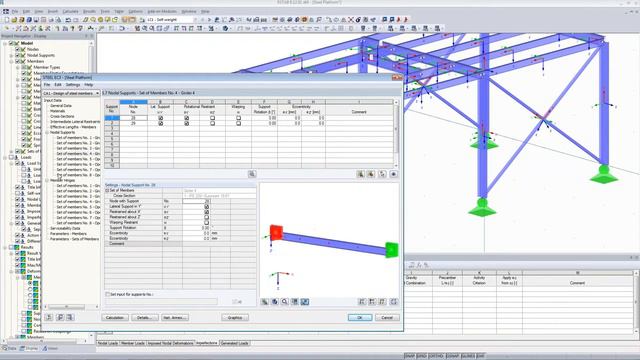Screen dimensions: 640x360
Task: Open the CA1 design case dropdown
Action: 97,93
